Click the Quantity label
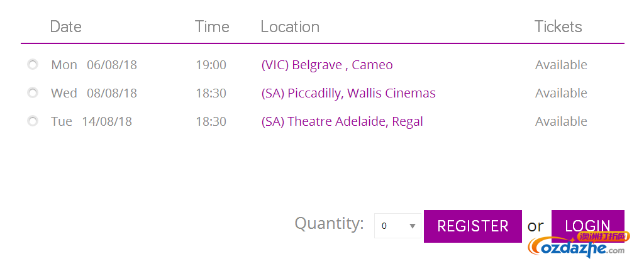Image resolution: width=644 pixels, height=266 pixels. [x=329, y=224]
